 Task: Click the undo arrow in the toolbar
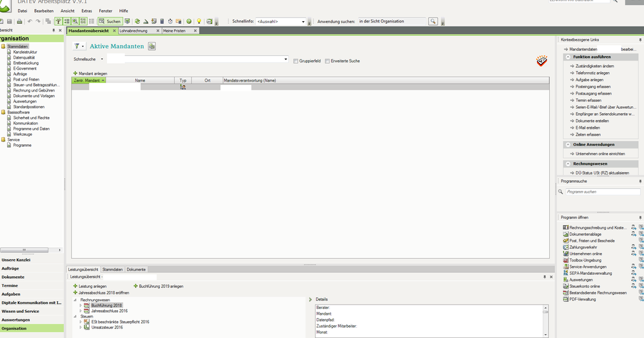[30, 21]
